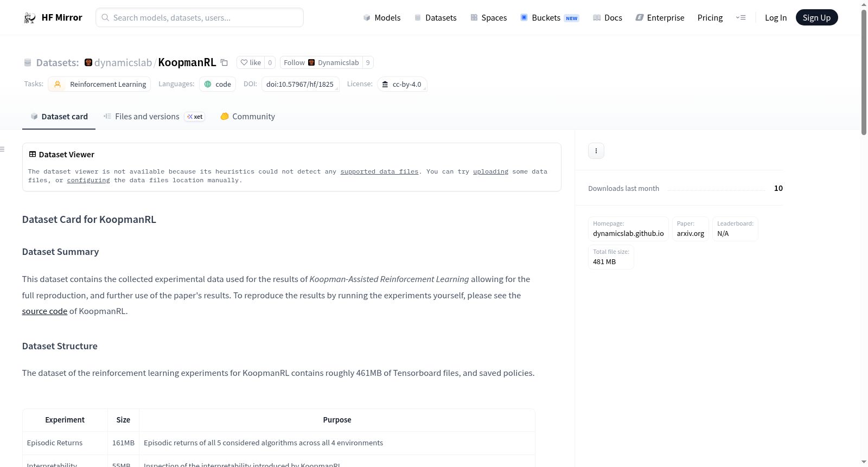Click the xet badge
The height and width of the screenshot is (467, 868).
click(195, 117)
